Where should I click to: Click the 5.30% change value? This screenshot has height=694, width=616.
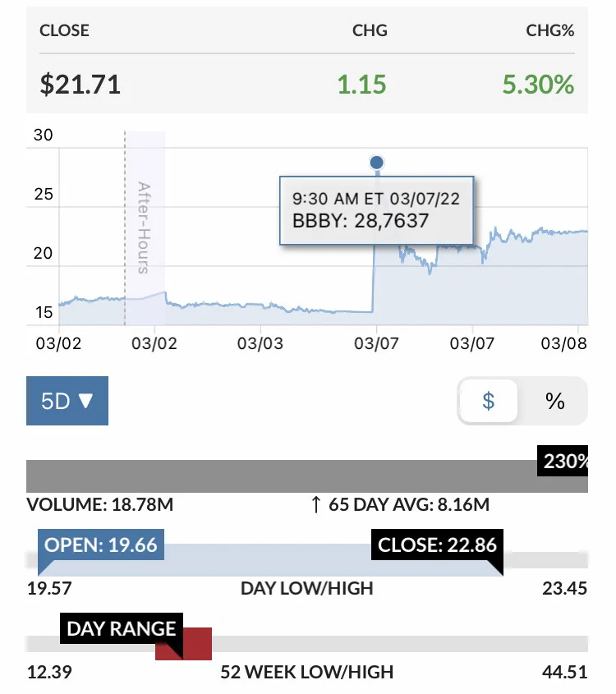[x=538, y=84]
